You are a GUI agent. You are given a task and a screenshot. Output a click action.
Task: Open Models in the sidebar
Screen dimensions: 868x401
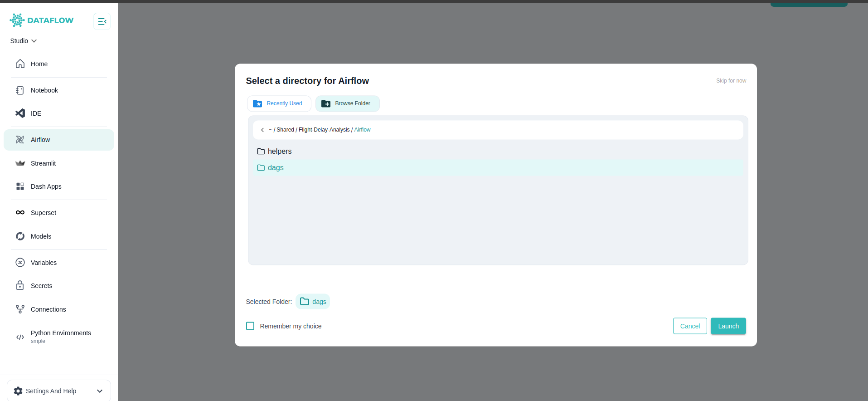[59, 236]
